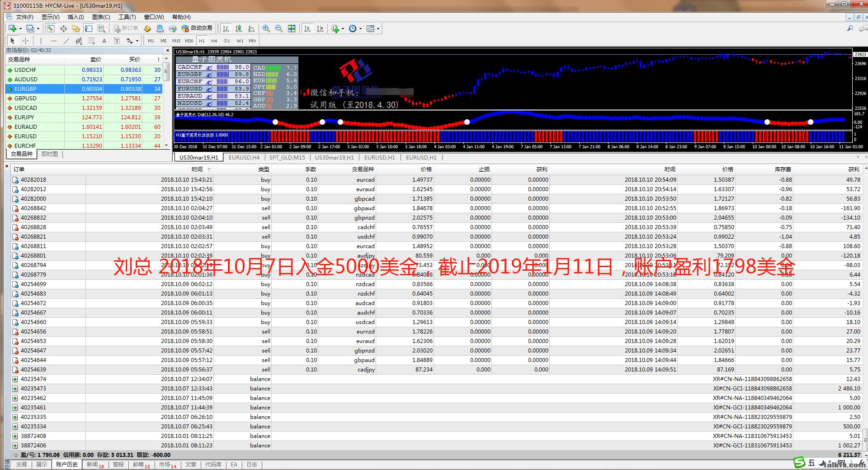Open the 交易 terminal tab
Screen dimensions: 868x470
[x=21, y=465]
